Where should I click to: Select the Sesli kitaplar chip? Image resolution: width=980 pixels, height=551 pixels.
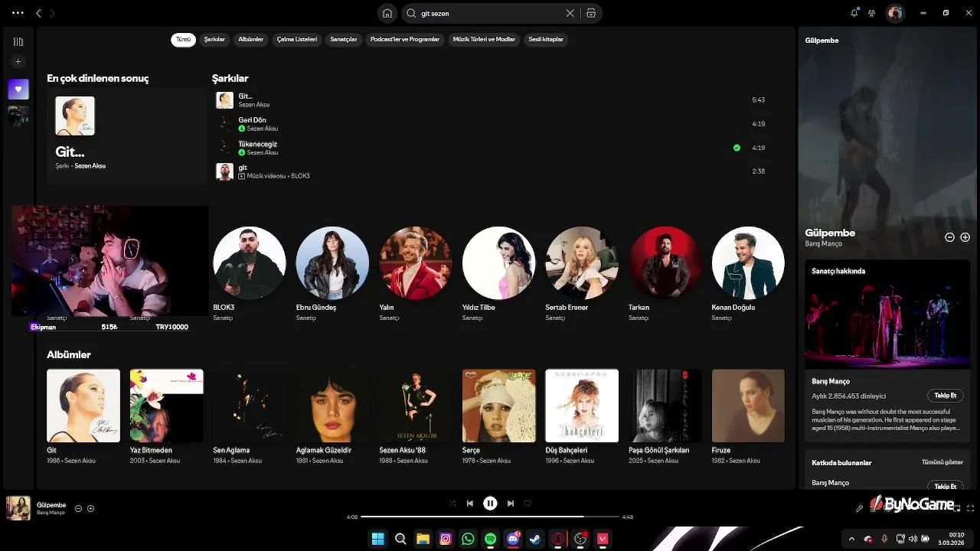(x=546, y=39)
